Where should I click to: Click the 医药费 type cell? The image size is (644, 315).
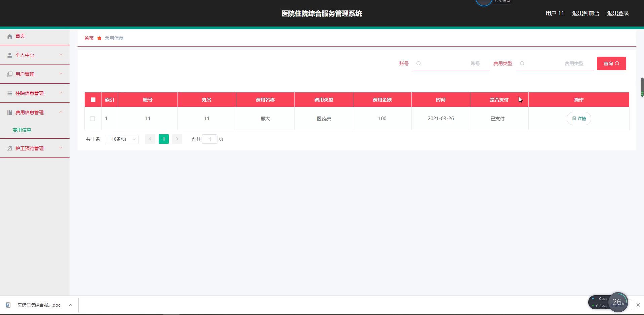click(x=324, y=119)
